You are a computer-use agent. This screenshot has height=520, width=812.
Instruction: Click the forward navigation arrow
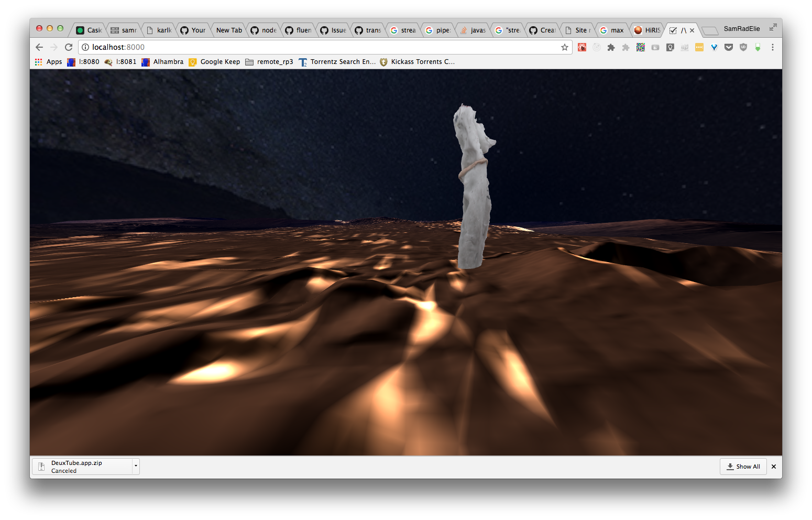[54, 47]
